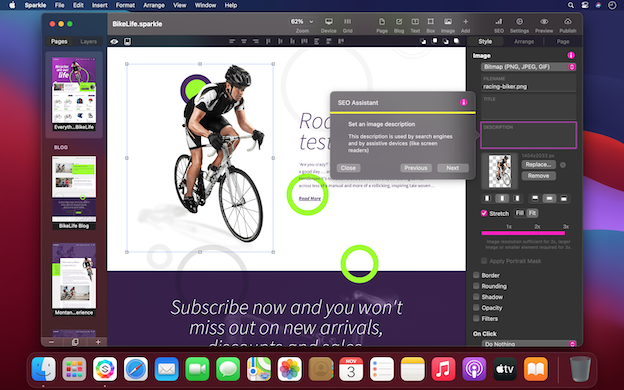This screenshot has height=390, width=624.
Task: Open Spotlight search in menu bar
Action: point(571,5)
